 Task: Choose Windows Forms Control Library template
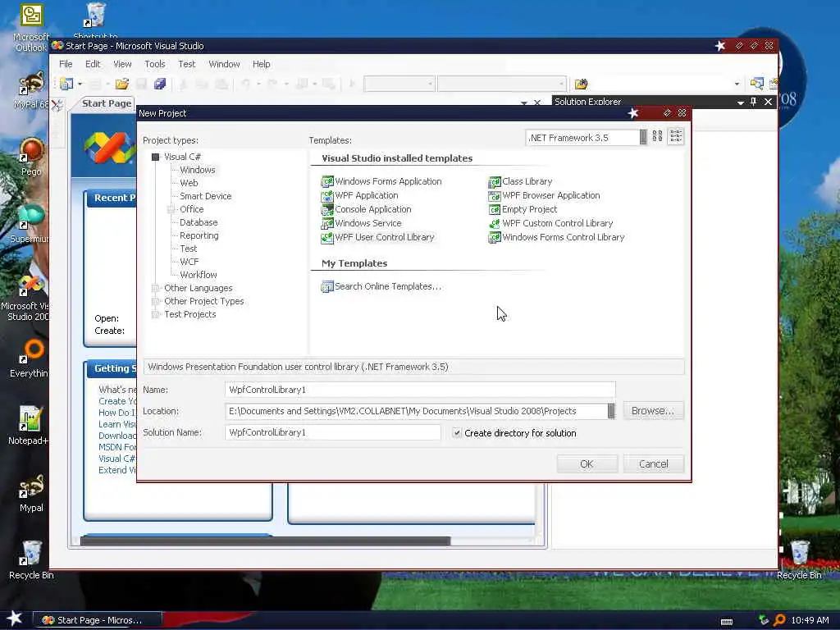coord(557,237)
